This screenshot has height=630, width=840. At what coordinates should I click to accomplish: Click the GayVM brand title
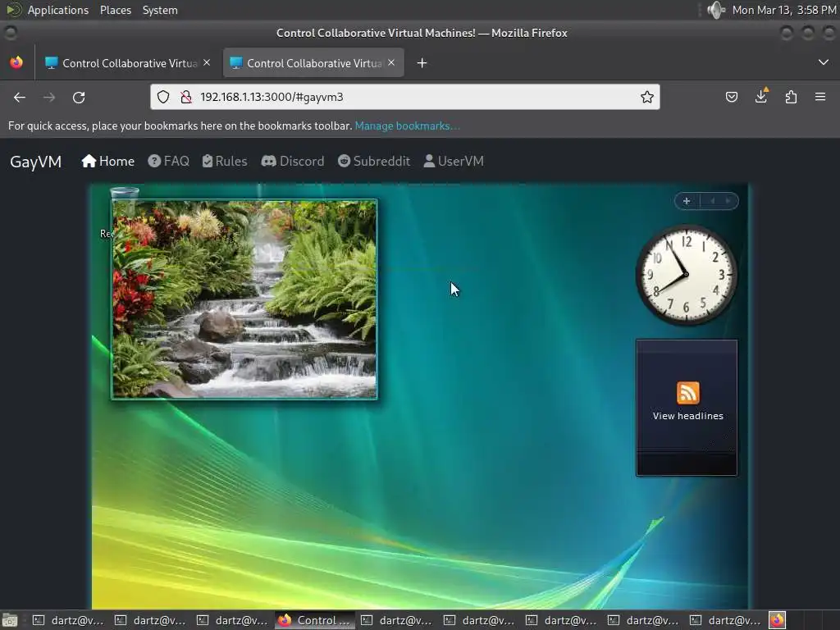pos(36,162)
